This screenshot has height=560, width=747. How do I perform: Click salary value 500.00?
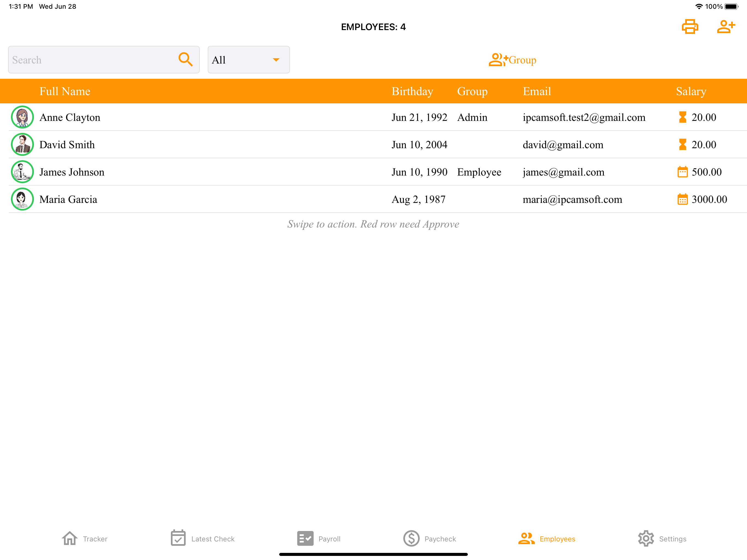pos(707,172)
